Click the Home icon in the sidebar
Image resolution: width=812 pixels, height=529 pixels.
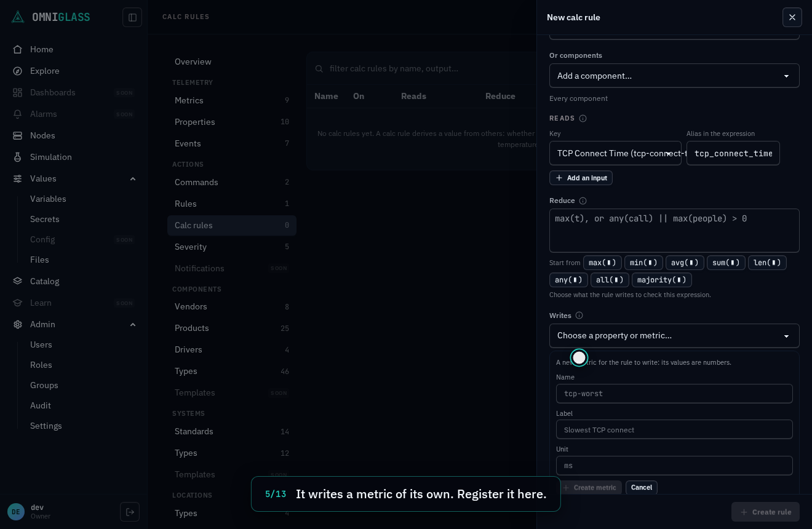[x=18, y=49]
